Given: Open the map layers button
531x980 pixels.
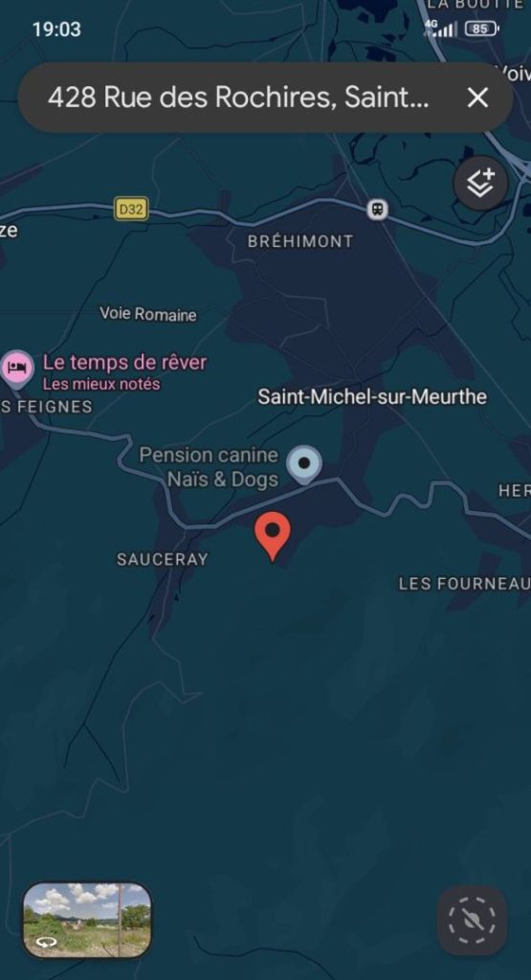Looking at the screenshot, I should pos(480,183).
